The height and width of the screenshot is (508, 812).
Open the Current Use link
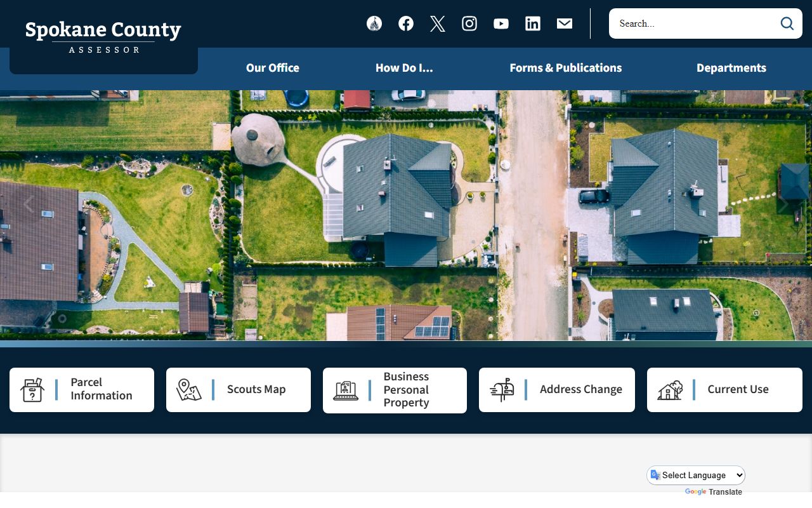pyautogui.click(x=724, y=390)
